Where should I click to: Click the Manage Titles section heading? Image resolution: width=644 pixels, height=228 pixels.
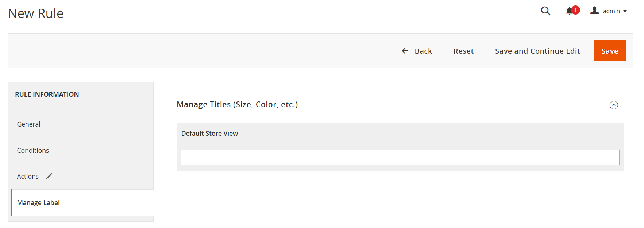[237, 105]
